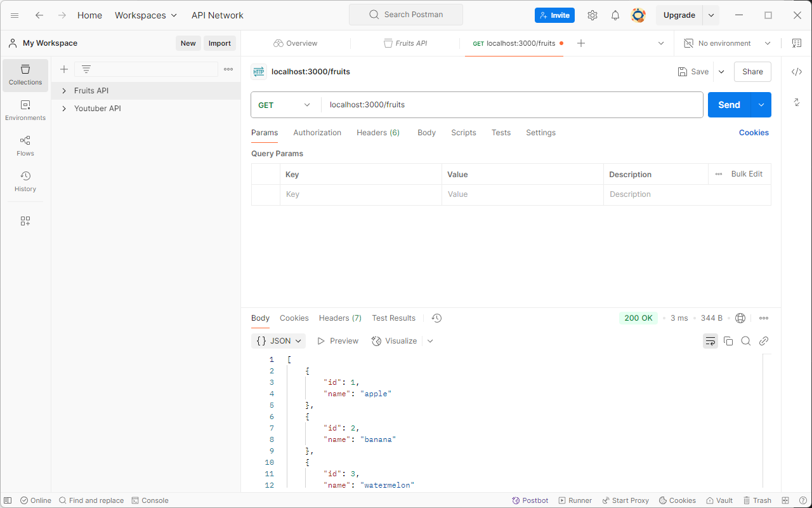Expand the Fruits API collection
The width and height of the screenshot is (812, 508).
64,91
